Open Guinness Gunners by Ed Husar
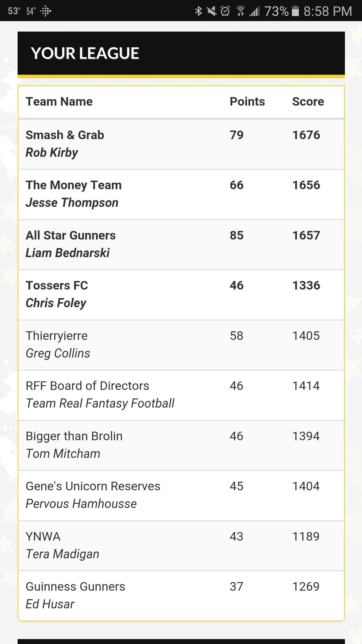 pos(181,596)
